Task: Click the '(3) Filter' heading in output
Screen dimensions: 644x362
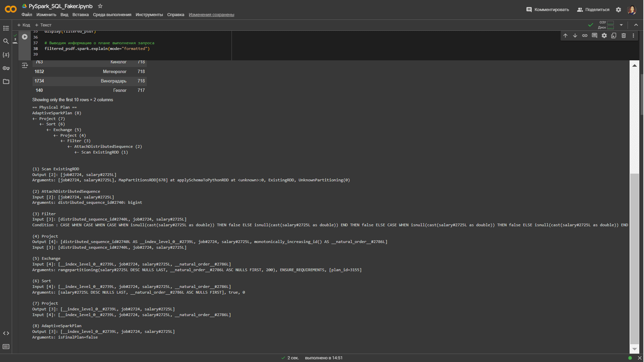Action: coord(44,214)
